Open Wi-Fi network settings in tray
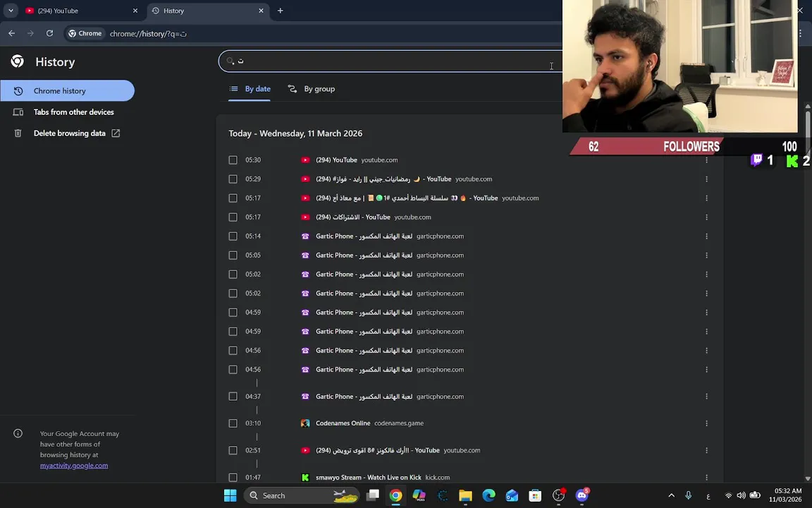 729,495
